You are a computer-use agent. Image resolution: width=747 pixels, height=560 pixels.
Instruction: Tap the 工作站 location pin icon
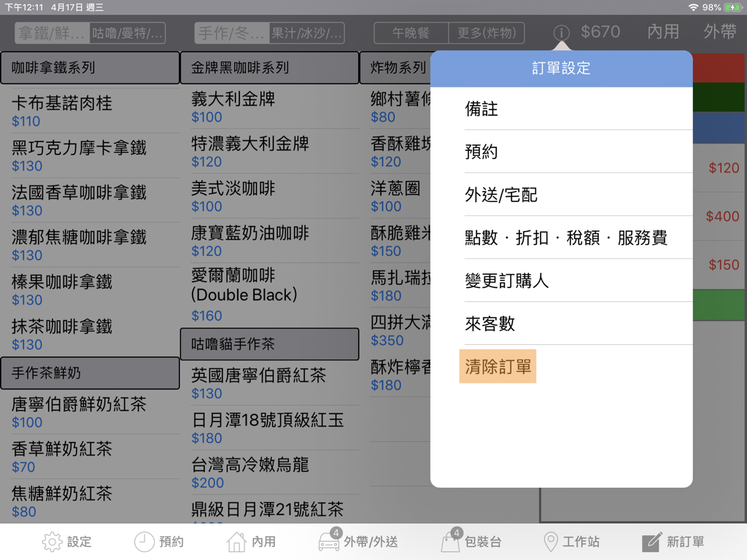tap(551, 542)
